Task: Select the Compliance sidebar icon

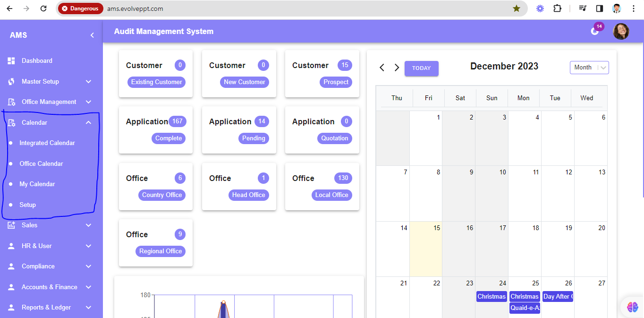Action: 11,266
